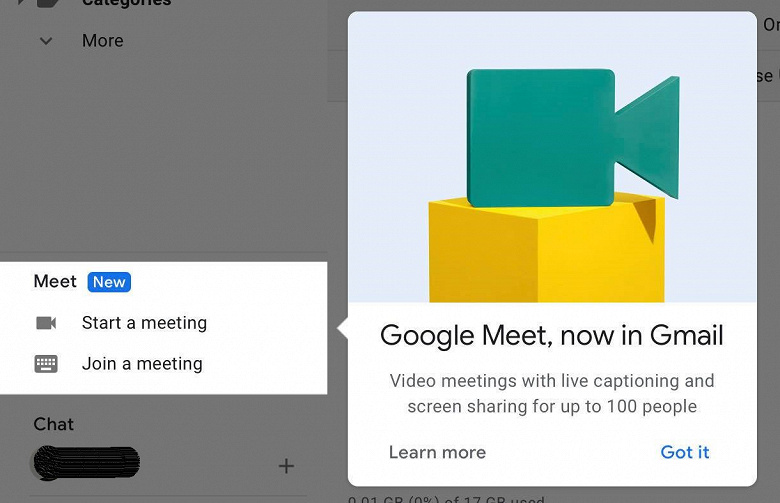The width and height of the screenshot is (780, 503).
Task: Choose Join a meeting
Action: [x=142, y=364]
